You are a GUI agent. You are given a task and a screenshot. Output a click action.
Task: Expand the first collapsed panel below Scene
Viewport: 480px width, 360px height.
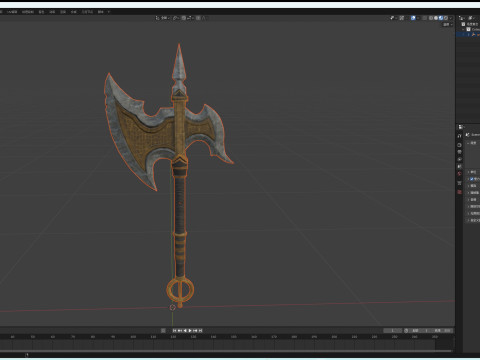(x=468, y=172)
